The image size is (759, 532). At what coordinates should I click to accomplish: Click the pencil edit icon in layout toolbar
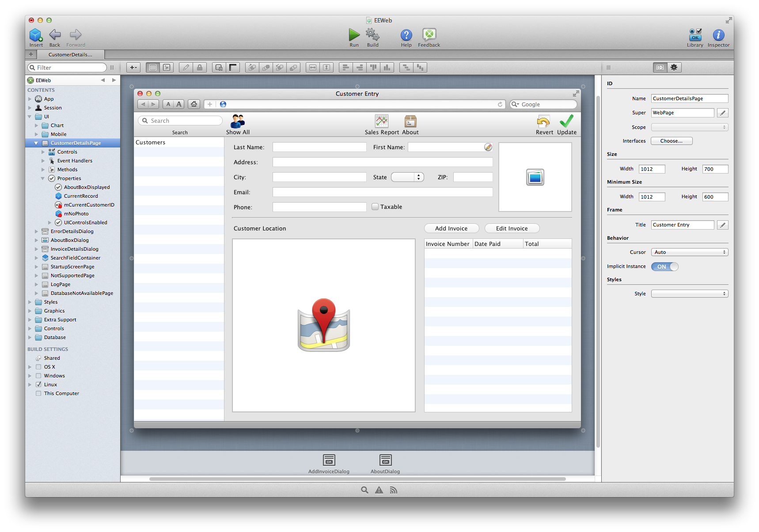(186, 68)
